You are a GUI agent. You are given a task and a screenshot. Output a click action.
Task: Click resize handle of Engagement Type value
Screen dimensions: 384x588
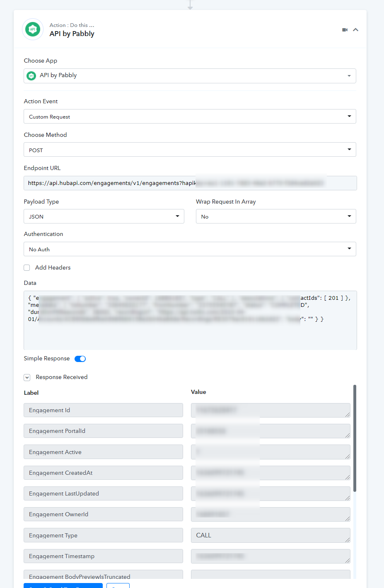348,540
